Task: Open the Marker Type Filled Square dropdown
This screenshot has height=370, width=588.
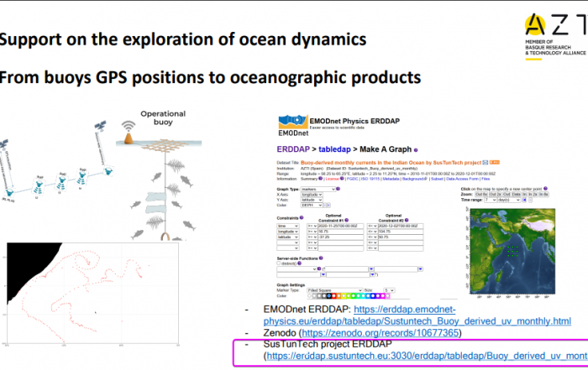Action: pos(335,290)
